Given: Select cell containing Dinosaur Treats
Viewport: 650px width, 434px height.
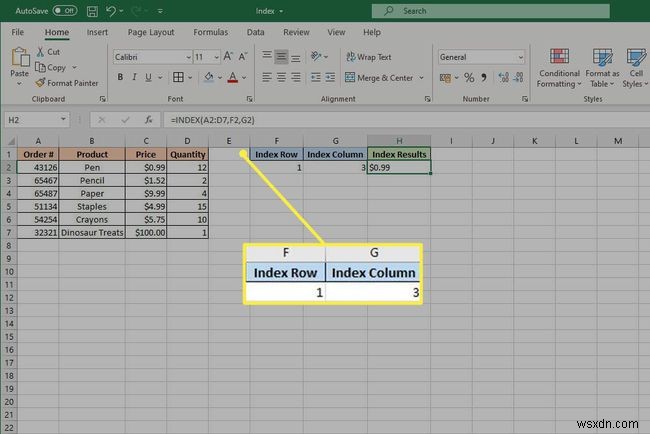Looking at the screenshot, I should point(92,233).
